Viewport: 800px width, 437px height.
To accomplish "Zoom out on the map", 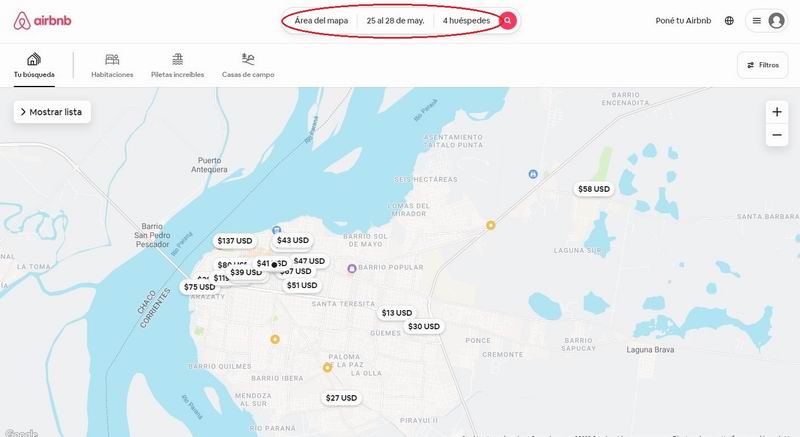I will pyautogui.click(x=777, y=135).
